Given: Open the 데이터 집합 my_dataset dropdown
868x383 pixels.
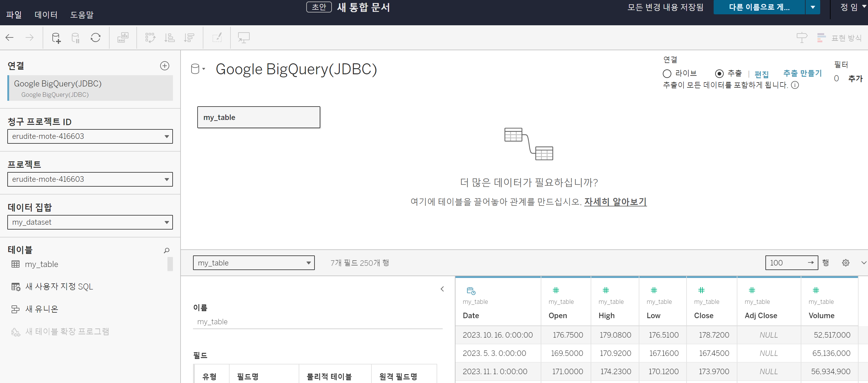Looking at the screenshot, I should (90, 222).
